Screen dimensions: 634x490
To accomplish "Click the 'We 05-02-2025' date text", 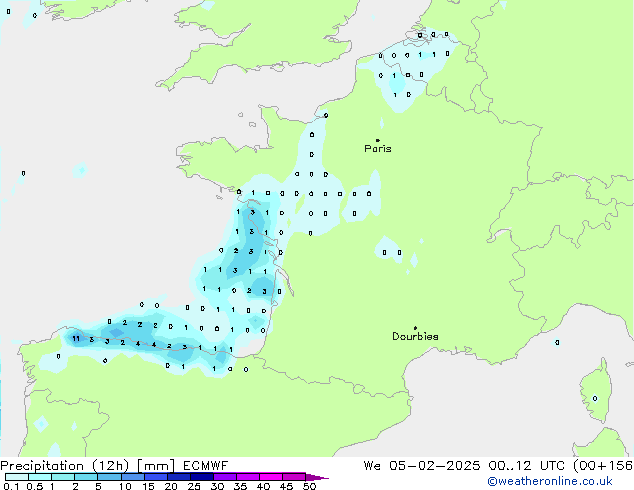I will point(422,466).
